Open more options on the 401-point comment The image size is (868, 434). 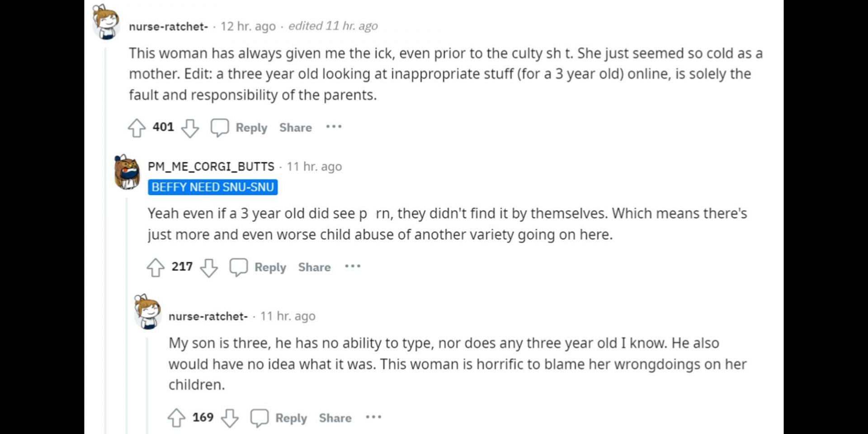tap(334, 127)
